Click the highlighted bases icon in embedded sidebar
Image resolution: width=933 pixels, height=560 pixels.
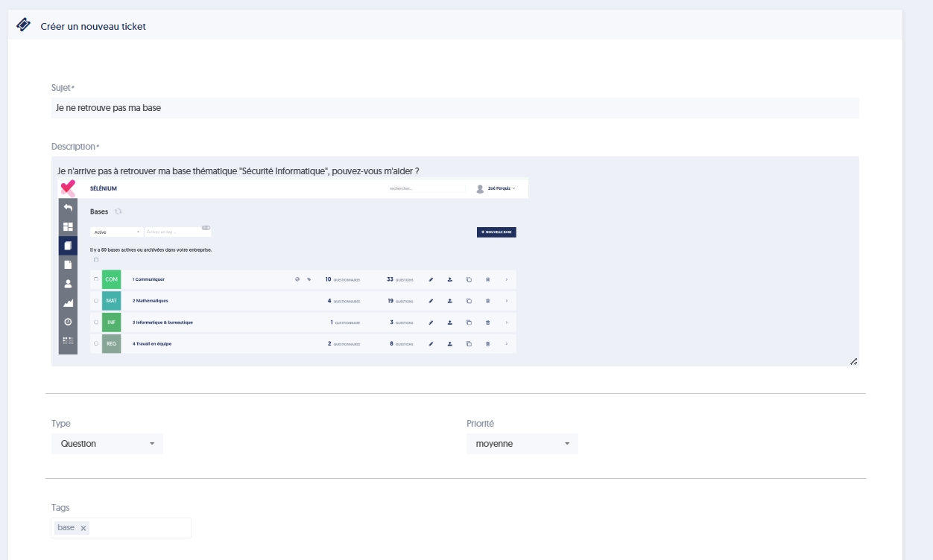click(68, 246)
